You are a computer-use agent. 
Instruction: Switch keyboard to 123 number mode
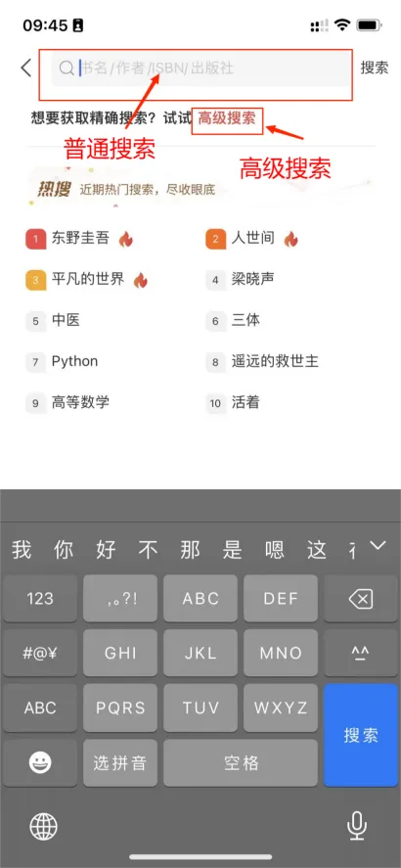(40, 599)
